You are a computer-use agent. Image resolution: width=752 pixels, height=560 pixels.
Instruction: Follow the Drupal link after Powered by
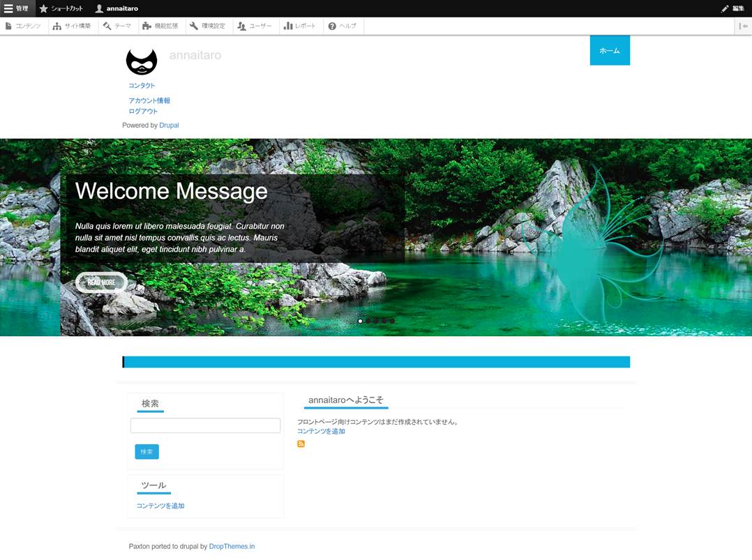coord(169,125)
